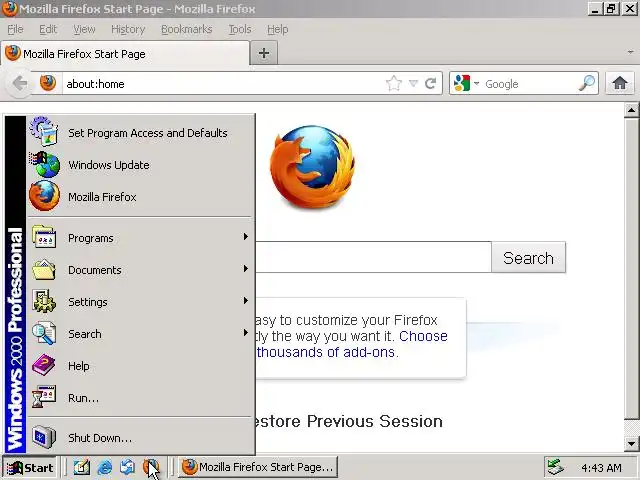Click the purple Help book icon
Viewport: 640px width, 480px height.
click(x=43, y=365)
